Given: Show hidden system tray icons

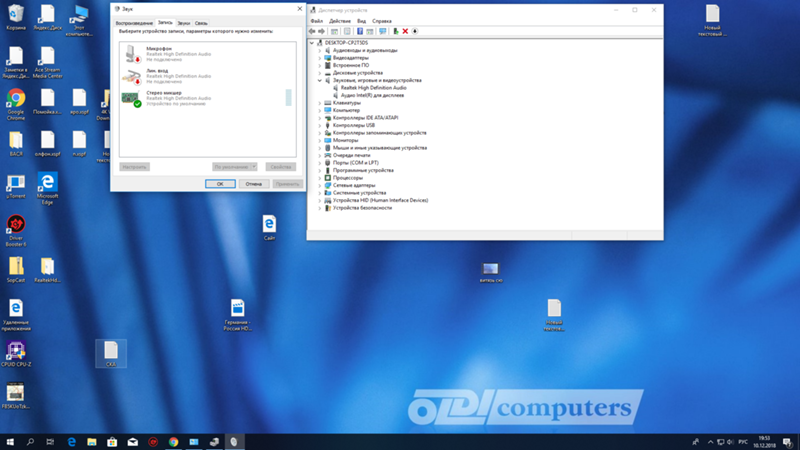Looking at the screenshot, I should pyautogui.click(x=710, y=442).
